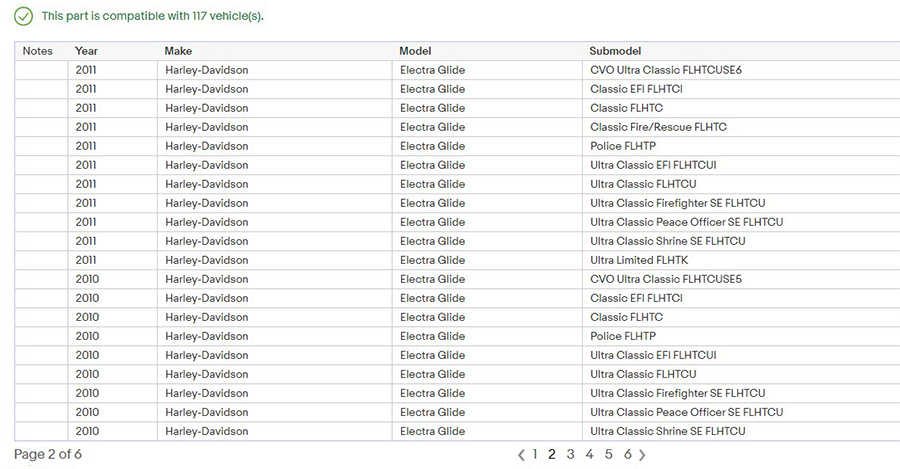Select 2010 Ultra Classic Peace Officer SE

686,412
